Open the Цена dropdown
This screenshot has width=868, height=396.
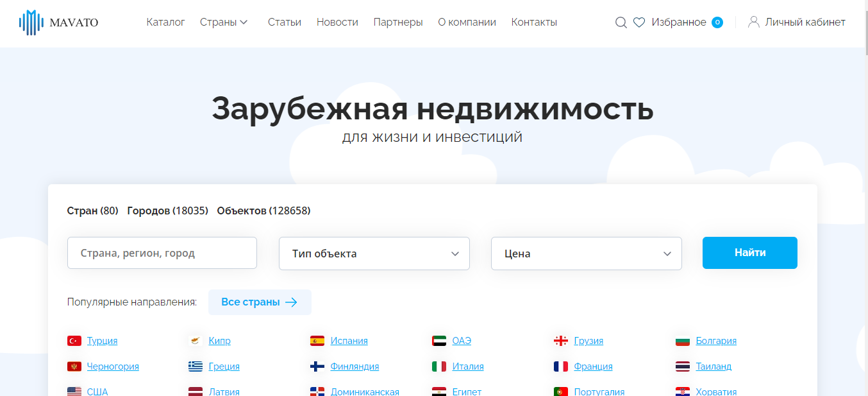(587, 254)
